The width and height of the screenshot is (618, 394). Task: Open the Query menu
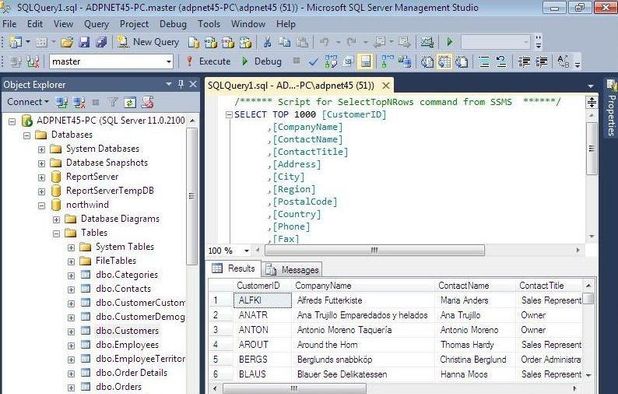[97, 24]
